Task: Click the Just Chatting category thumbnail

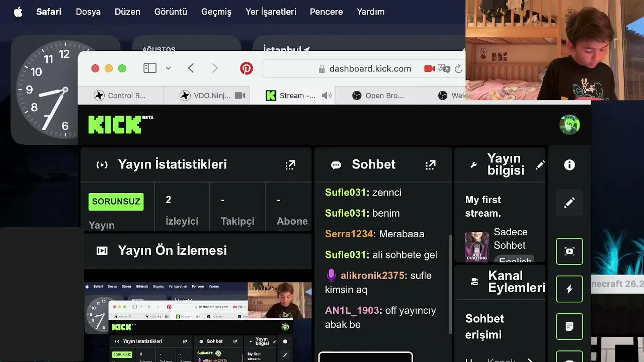Action: pyautogui.click(x=476, y=246)
